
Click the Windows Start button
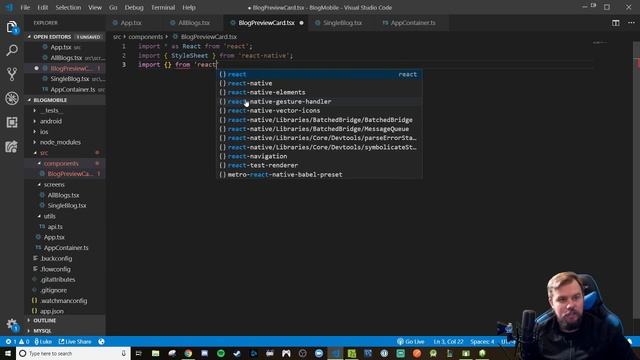pos(8,353)
